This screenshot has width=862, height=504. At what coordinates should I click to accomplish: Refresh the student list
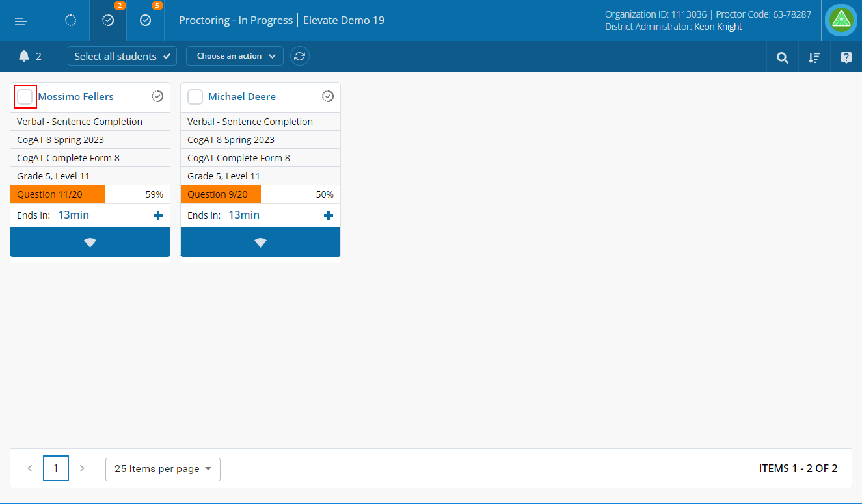pos(299,56)
